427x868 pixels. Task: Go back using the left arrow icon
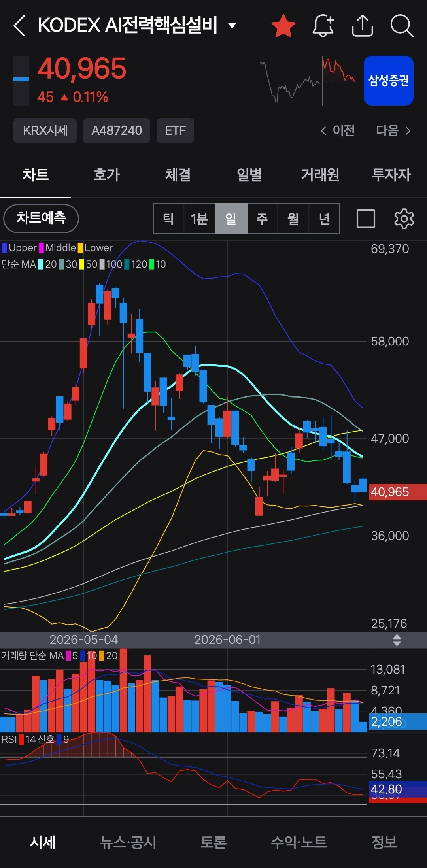coord(19,26)
